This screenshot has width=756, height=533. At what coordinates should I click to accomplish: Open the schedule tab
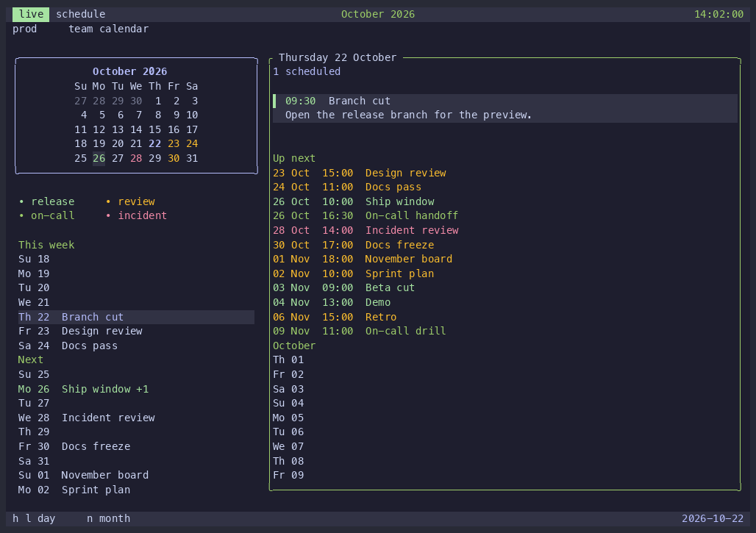click(x=80, y=15)
